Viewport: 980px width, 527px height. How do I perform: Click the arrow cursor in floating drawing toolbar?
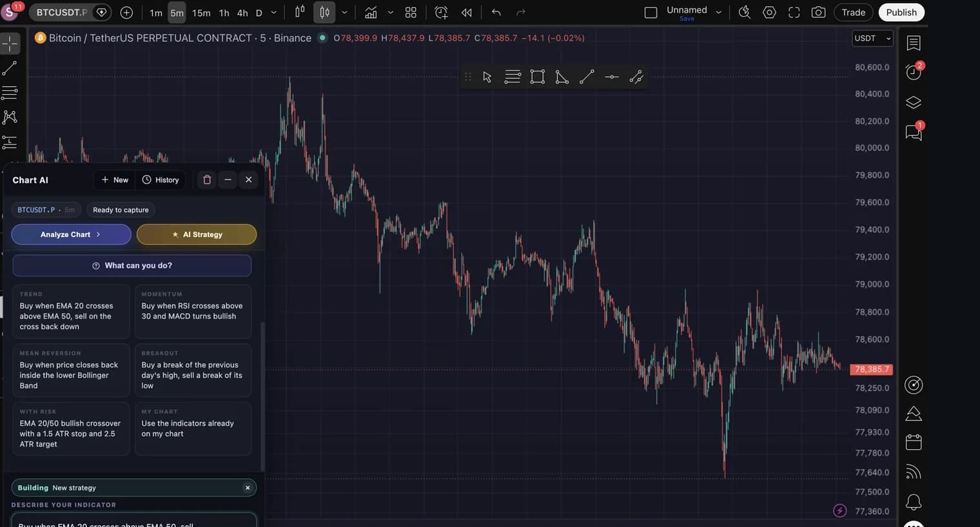point(487,77)
